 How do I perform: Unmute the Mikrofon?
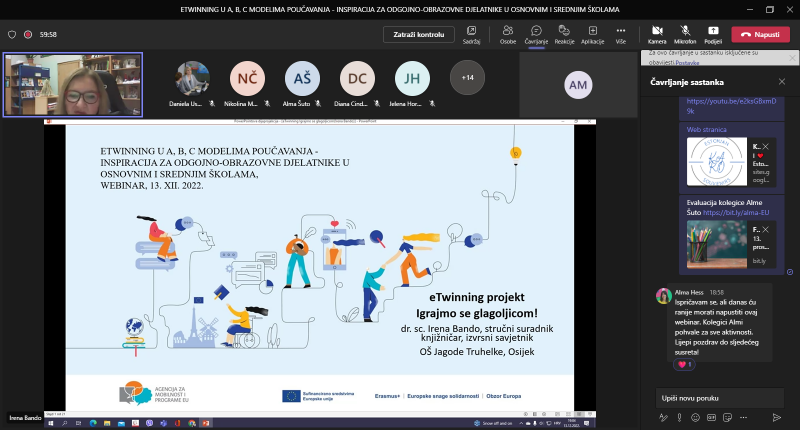pos(685,33)
